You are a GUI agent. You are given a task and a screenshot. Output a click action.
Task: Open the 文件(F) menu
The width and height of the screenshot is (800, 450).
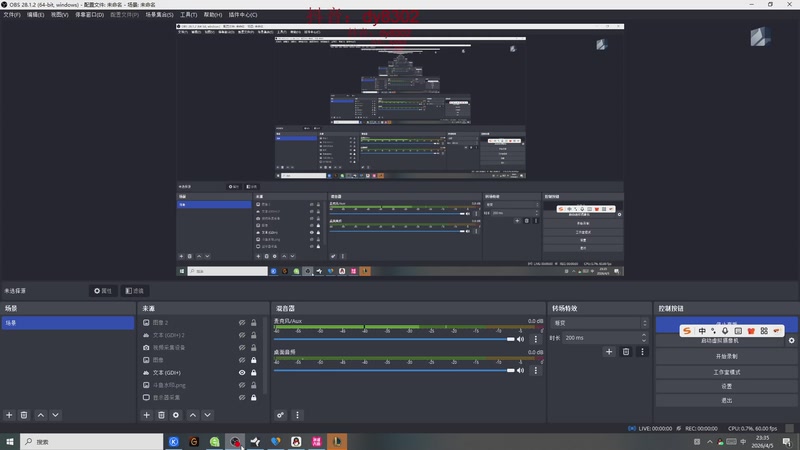12,15
